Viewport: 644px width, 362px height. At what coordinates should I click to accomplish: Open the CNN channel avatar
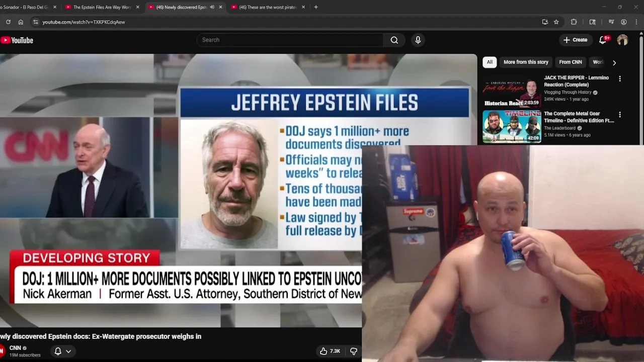pos(2,350)
